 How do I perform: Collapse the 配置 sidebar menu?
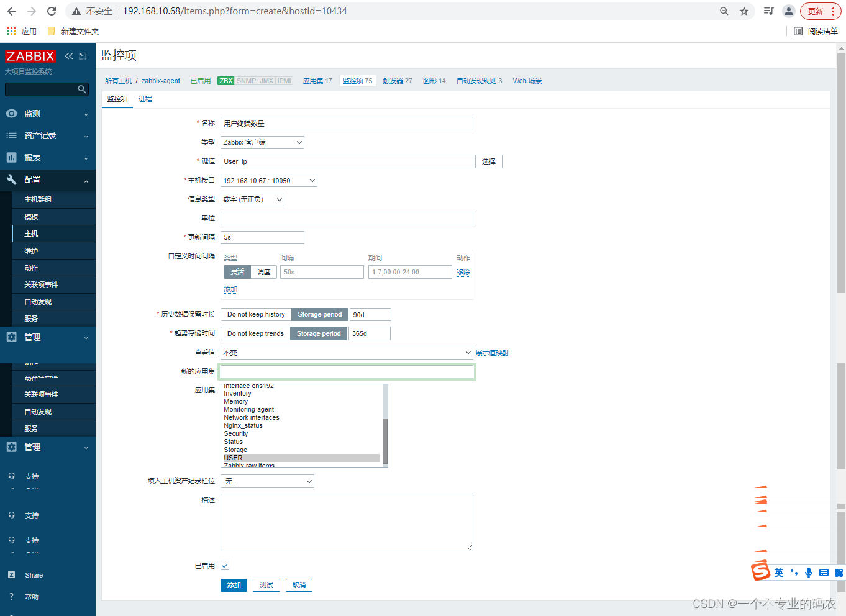click(48, 179)
